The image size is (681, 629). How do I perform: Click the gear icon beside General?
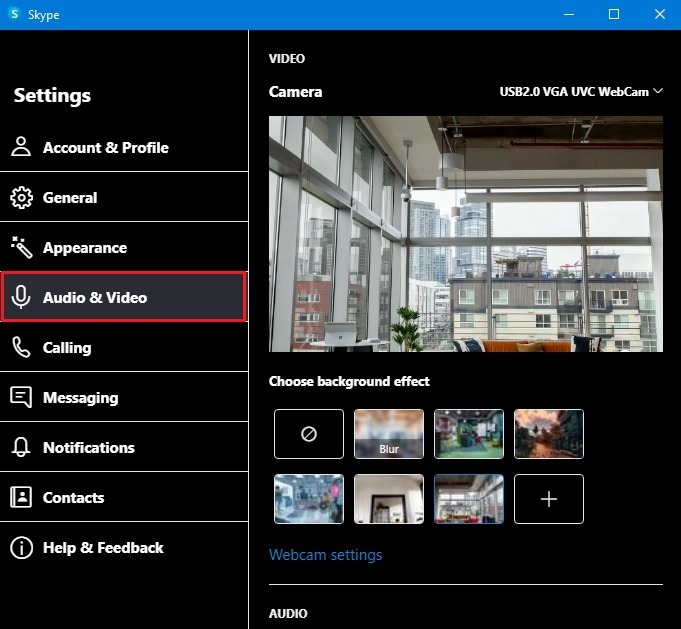[x=21, y=198]
